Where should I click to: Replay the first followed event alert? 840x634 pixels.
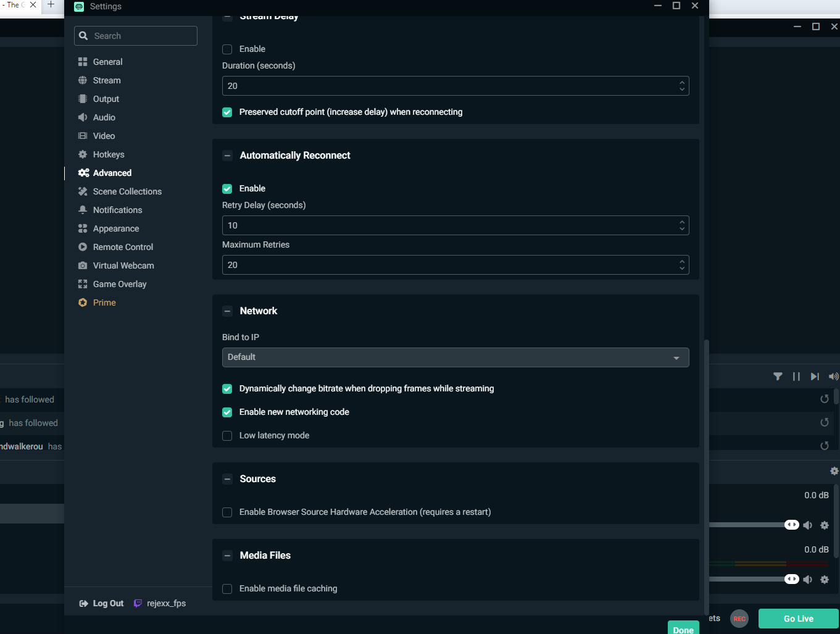(x=824, y=399)
